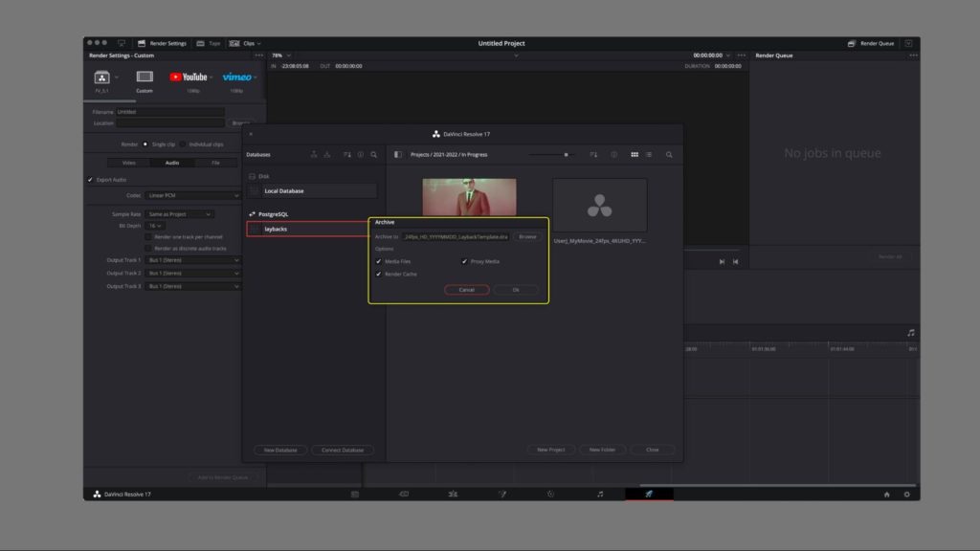980x551 pixels.
Task: Open the Output Track 1 dropdown
Action: (192, 260)
